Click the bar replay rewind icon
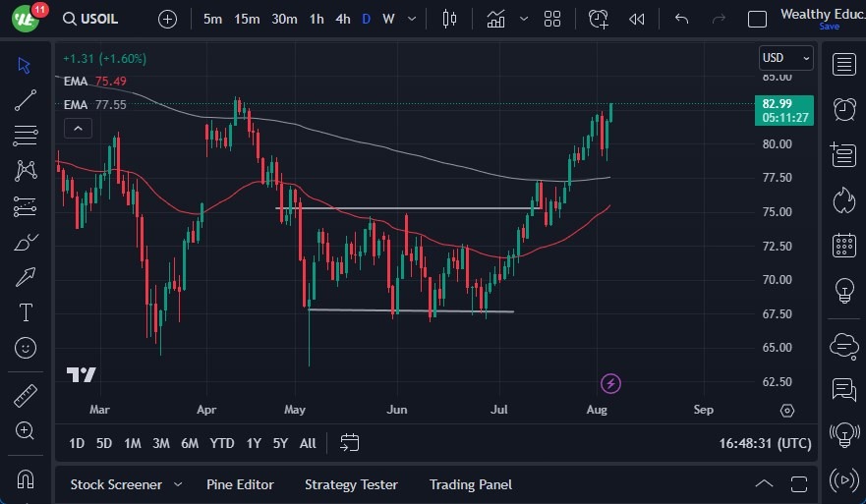The image size is (866, 504). point(637,19)
